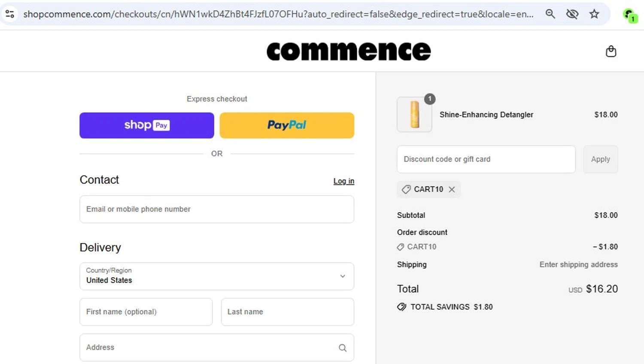Click the zoom magnifier icon in address bar
The image size is (644, 364).
click(550, 14)
